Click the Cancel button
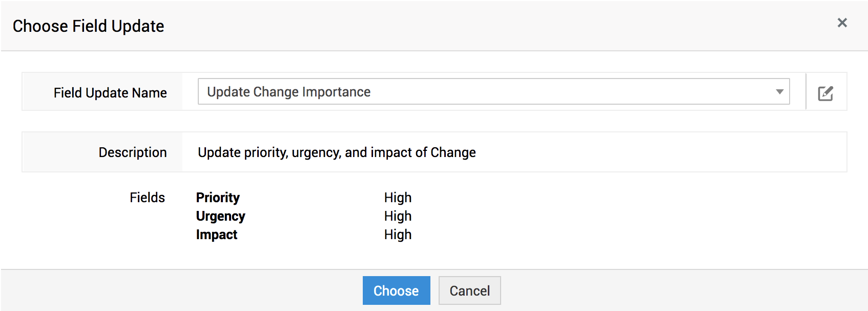 (469, 291)
